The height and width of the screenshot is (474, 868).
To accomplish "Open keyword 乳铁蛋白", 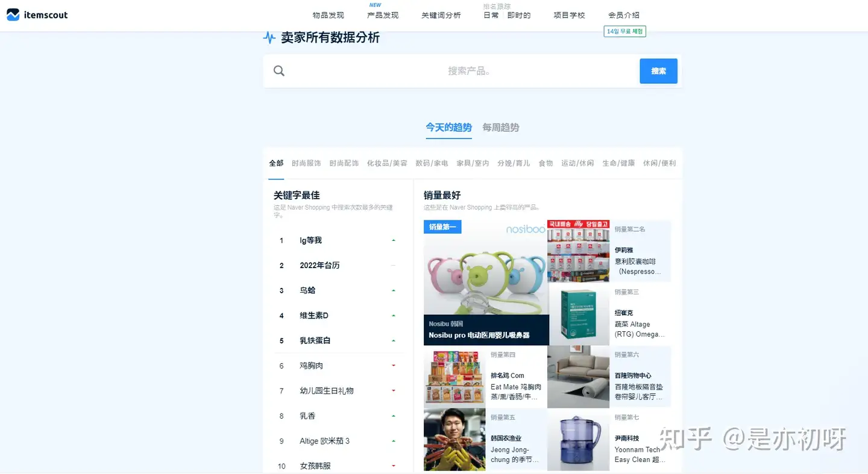I will (315, 341).
